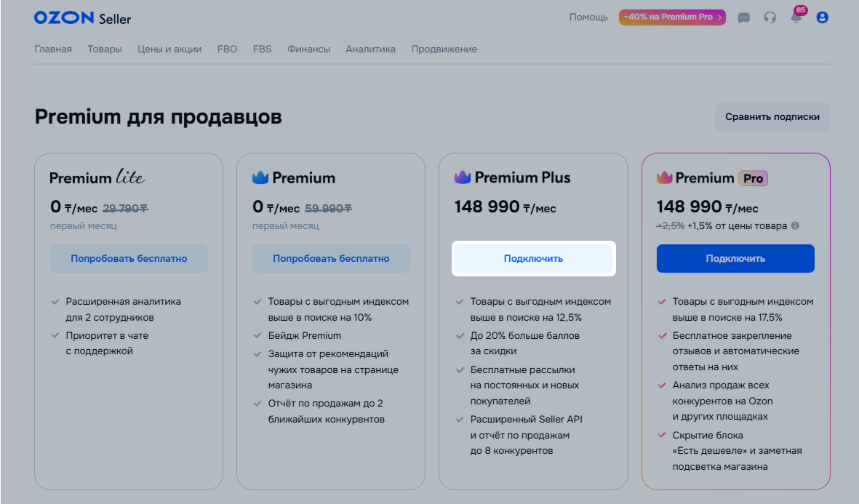The height and width of the screenshot is (504, 859).
Task: Click Сравнить подписки button
Action: pos(772,117)
